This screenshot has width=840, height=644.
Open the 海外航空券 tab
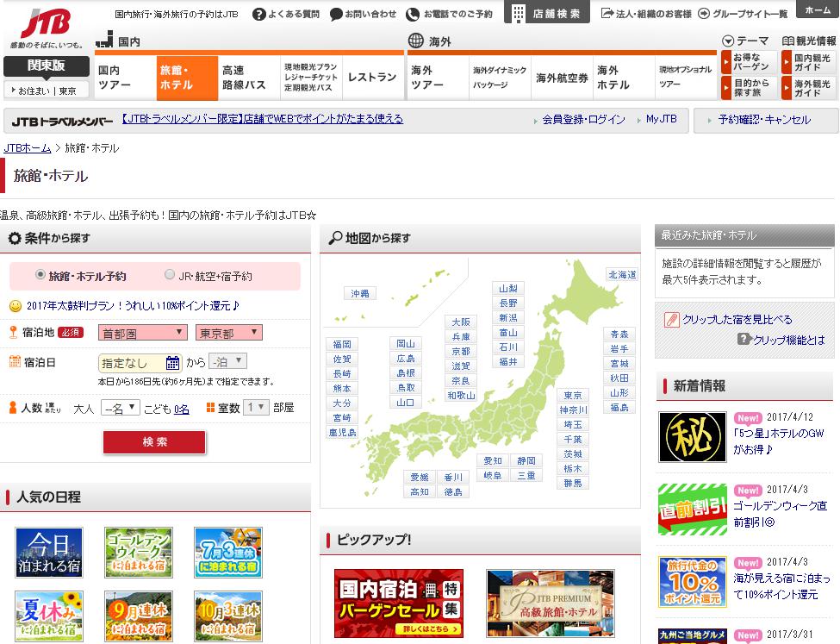562,78
